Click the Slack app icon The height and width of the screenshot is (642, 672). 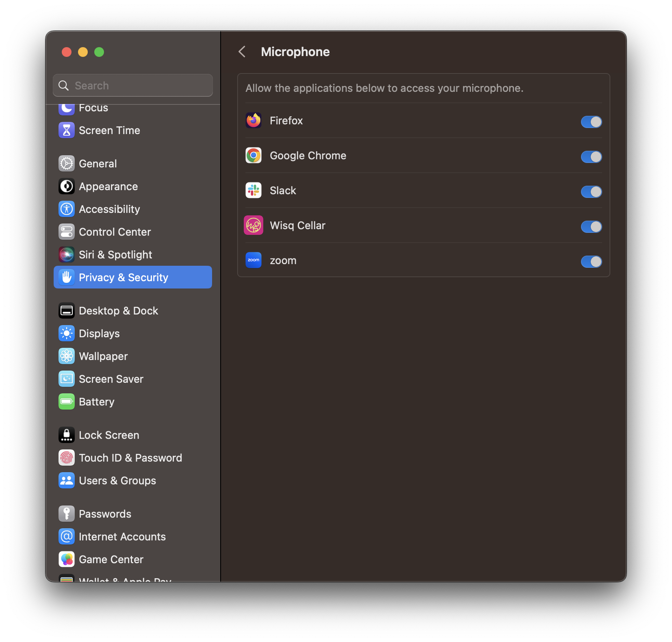point(253,190)
